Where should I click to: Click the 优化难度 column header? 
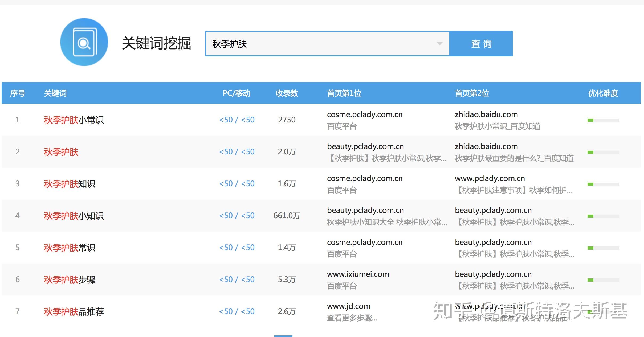point(603,93)
